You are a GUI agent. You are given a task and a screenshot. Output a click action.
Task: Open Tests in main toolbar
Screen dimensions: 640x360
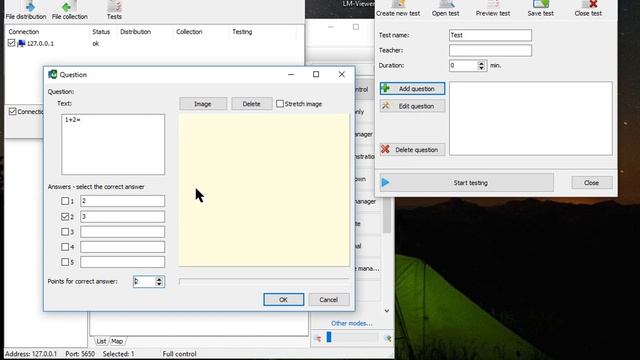point(114,10)
